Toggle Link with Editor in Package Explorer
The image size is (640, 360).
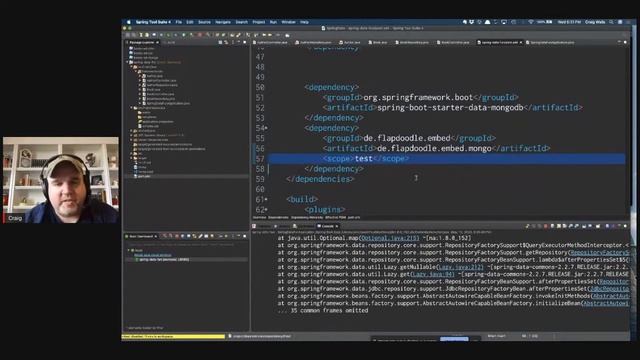[x=226, y=42]
